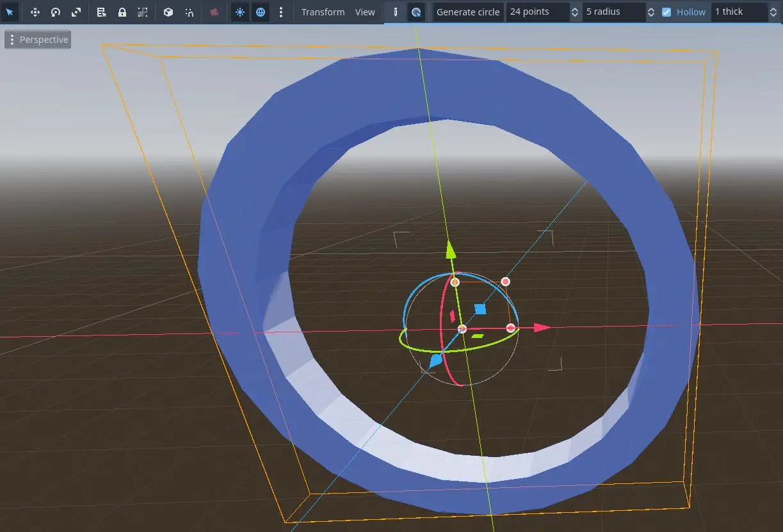Lock the selected node with padlock icon
The width and height of the screenshot is (783, 532).
coord(122,12)
